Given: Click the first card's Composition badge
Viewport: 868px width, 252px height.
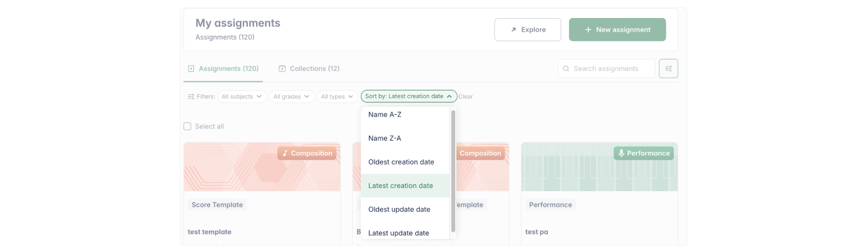Looking at the screenshot, I should 307,153.
